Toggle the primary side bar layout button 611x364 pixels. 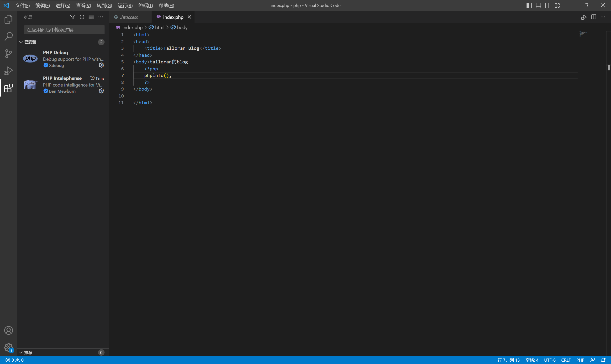click(529, 5)
